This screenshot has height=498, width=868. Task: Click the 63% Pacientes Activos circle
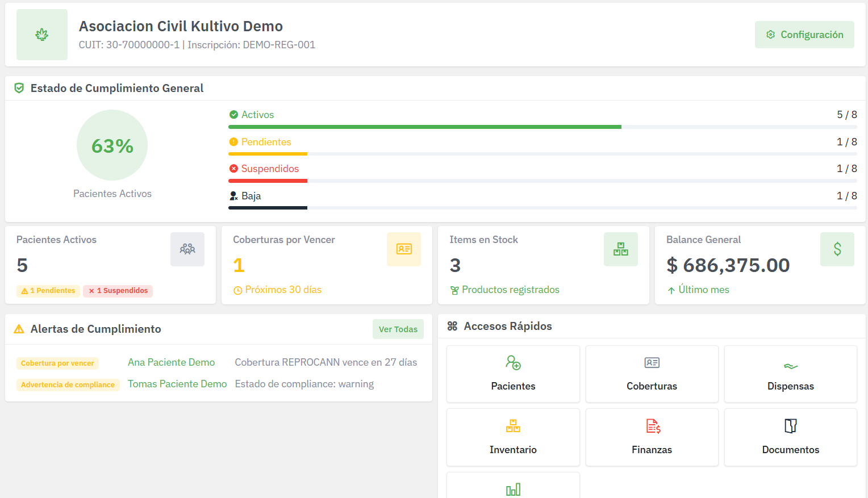[x=112, y=145]
